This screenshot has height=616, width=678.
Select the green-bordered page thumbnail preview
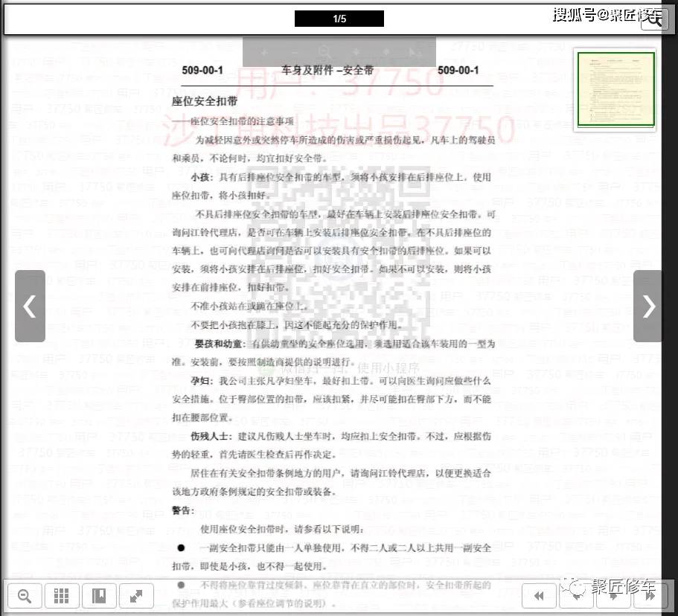pos(615,89)
